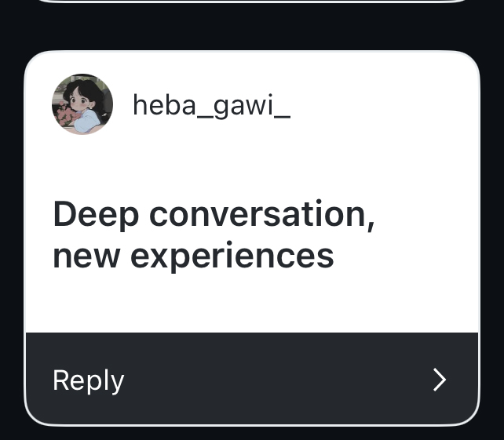Click the dark background below the card
This screenshot has height=440, width=504.
coord(251,433)
